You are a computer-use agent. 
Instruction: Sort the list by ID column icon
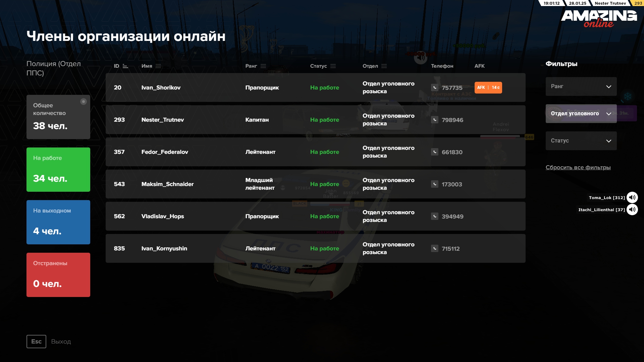tap(125, 66)
